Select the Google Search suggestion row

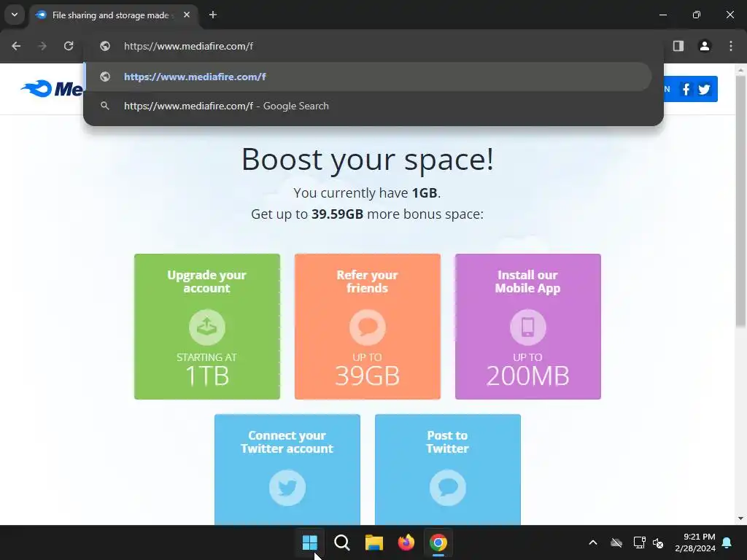click(368, 106)
